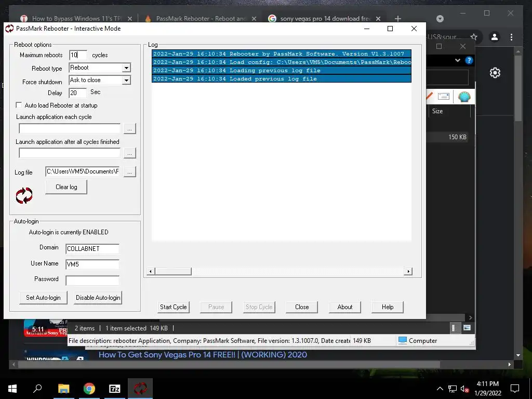Screen dimensions: 532x399
Task: Browse for application after all cycles finished
Action: pyautogui.click(x=129, y=153)
